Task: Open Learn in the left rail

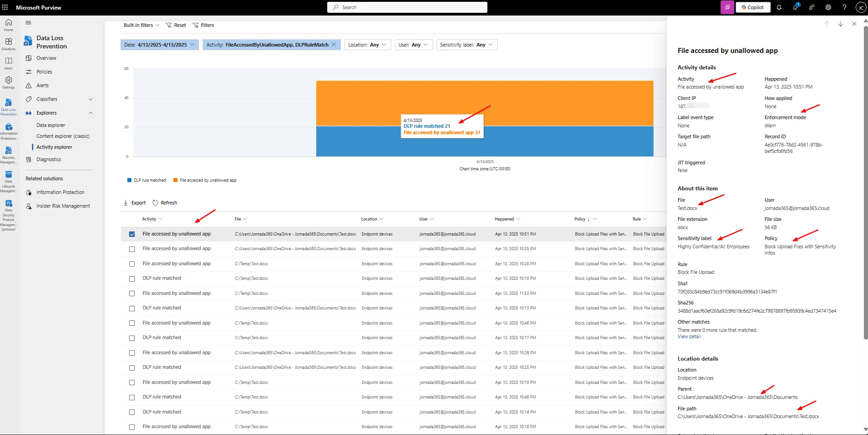Action: click(x=8, y=63)
